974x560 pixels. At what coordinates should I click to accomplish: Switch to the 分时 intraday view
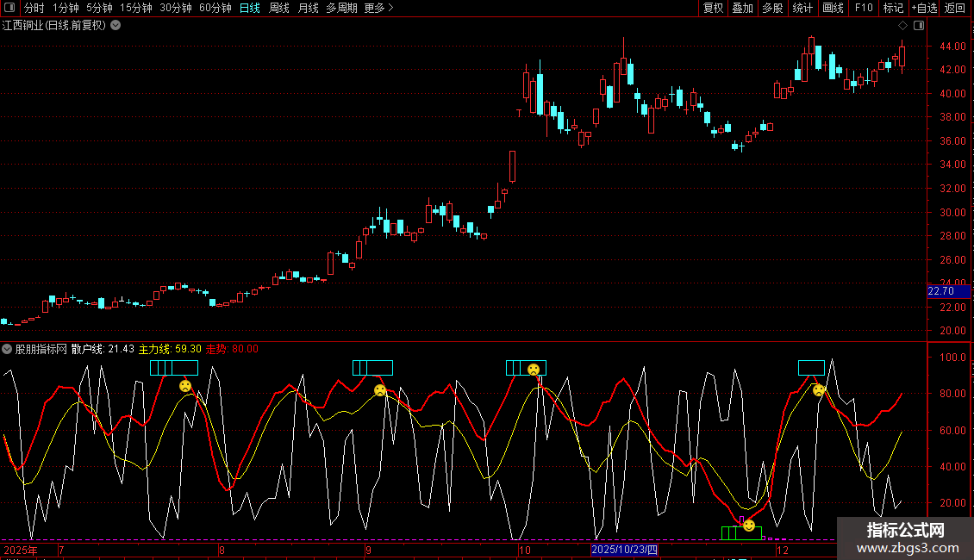[34, 8]
